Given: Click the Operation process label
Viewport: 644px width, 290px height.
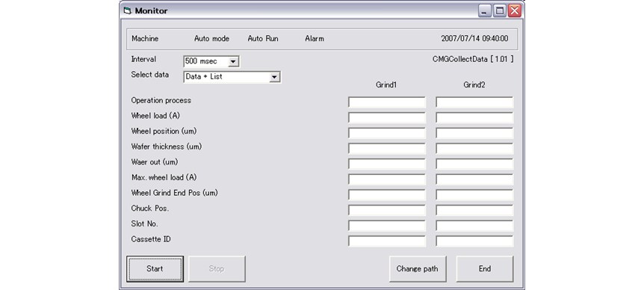Looking at the screenshot, I should click(x=161, y=100).
